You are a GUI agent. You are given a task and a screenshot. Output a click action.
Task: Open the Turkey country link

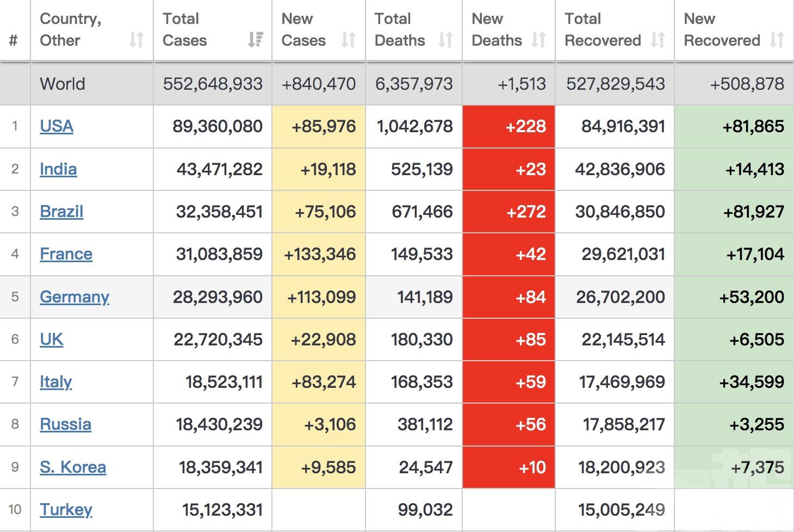tap(66, 510)
